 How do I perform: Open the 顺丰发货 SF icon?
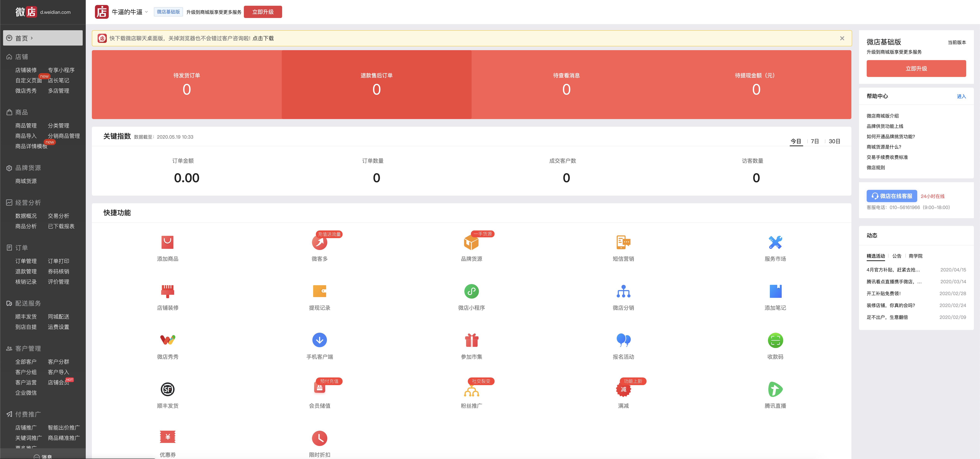[x=167, y=389]
